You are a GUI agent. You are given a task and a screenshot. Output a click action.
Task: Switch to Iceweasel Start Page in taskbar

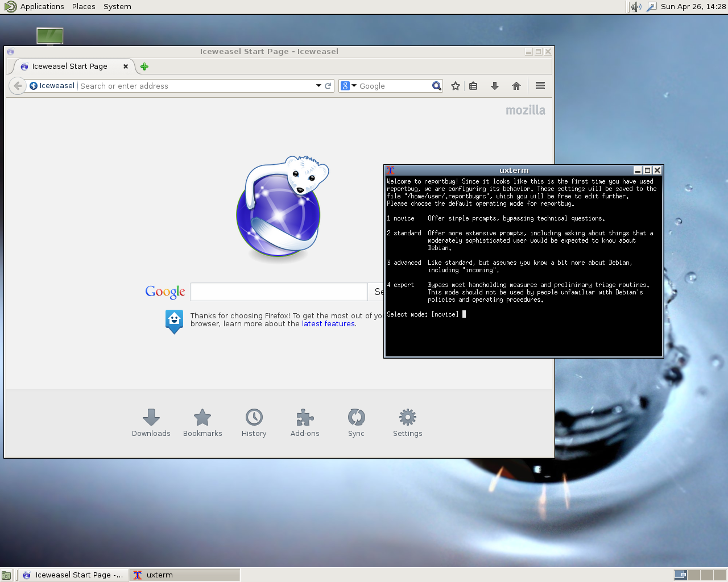(73, 575)
